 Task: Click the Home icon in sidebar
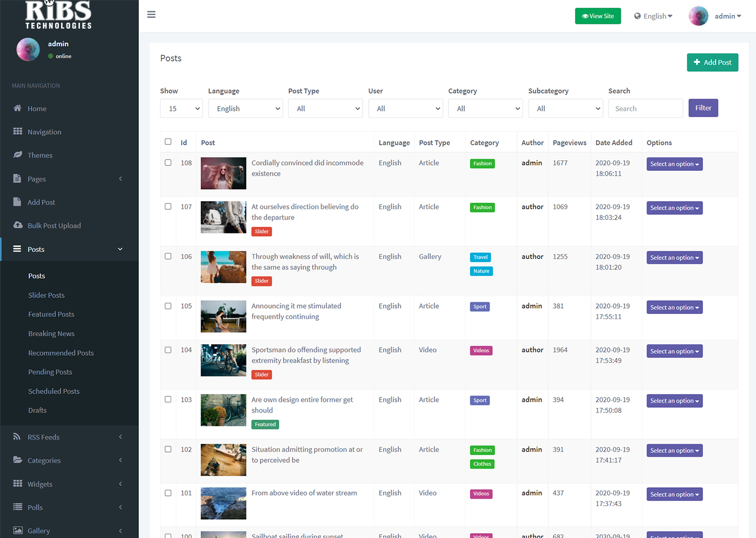tap(17, 108)
